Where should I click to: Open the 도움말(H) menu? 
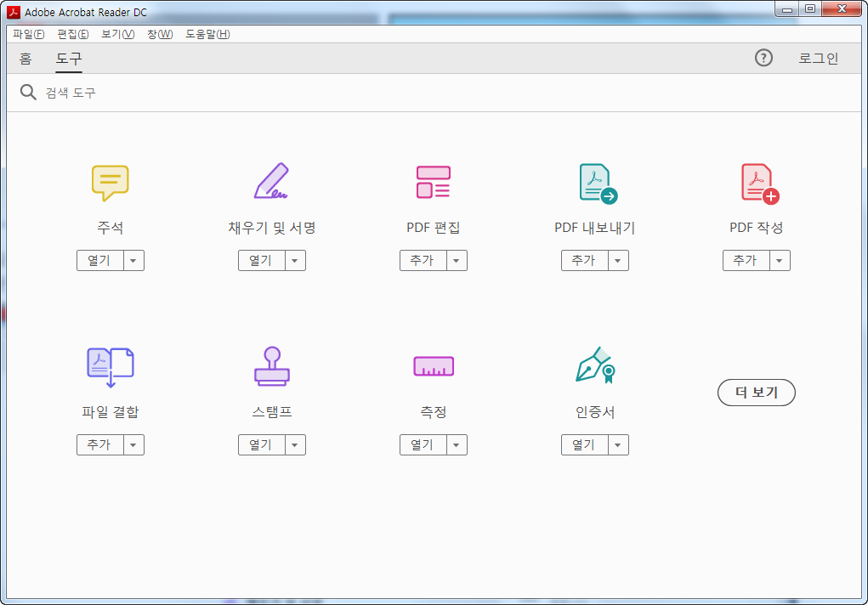207,34
